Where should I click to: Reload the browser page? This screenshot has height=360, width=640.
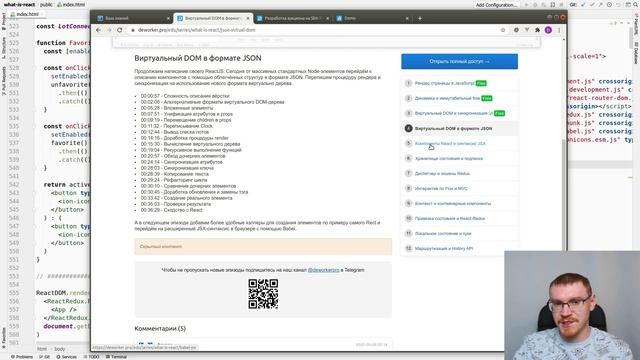tap(120, 30)
